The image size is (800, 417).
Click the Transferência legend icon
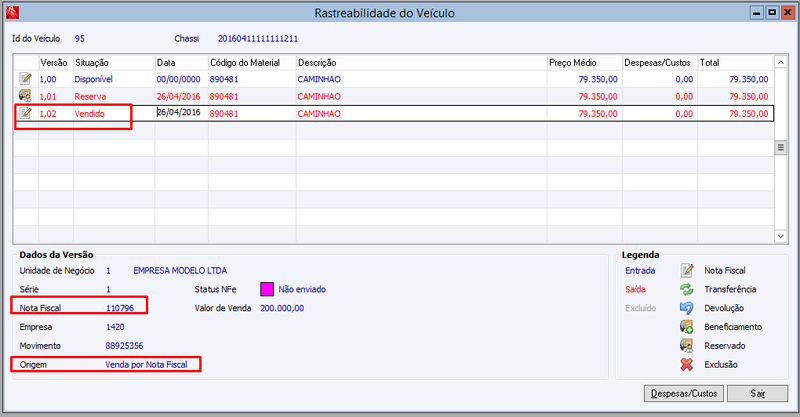pos(687,289)
